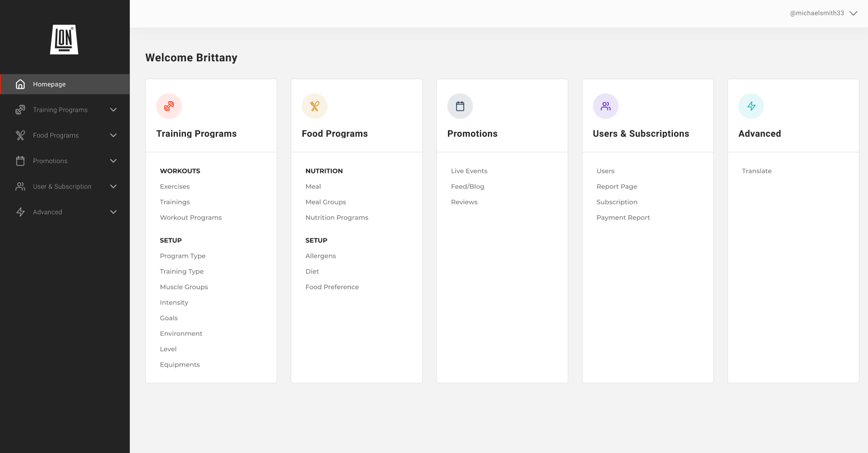Image resolution: width=868 pixels, height=453 pixels.
Task: Open the @michaelsmith33 account dropdown
Action: click(x=853, y=13)
